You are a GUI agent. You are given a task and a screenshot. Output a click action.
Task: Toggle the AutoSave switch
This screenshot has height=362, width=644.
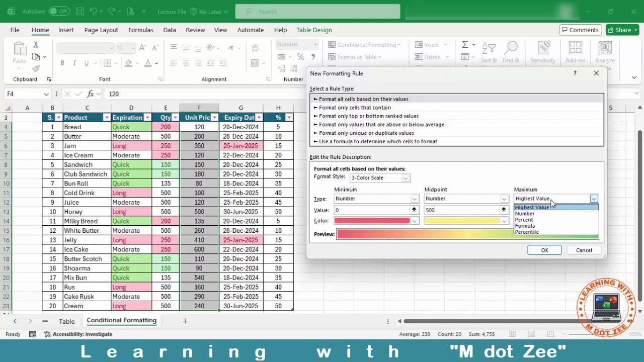(x=59, y=11)
